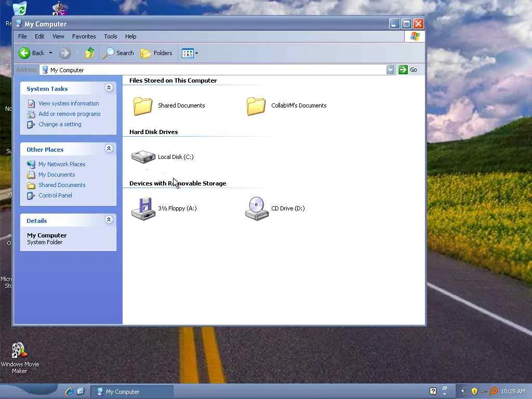Open the Edit menu
Screen dimensions: 532x399
click(39, 36)
